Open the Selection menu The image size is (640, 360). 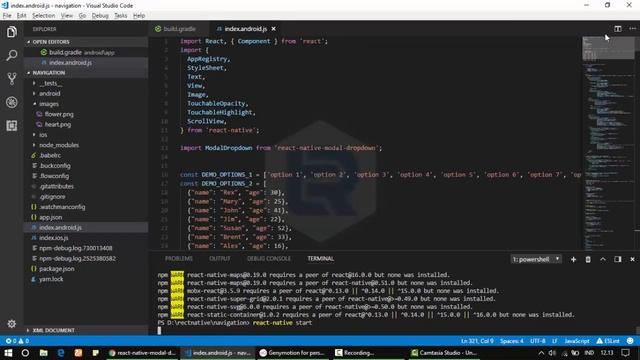pos(43,16)
